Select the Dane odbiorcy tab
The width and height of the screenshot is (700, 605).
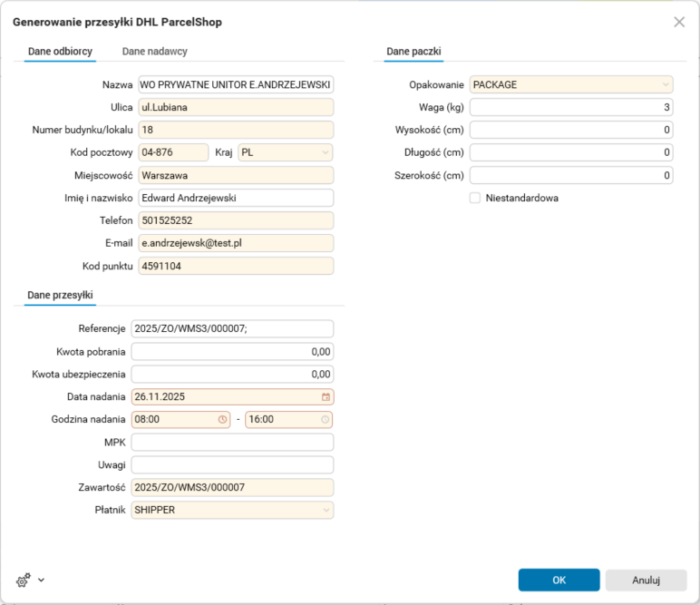point(59,52)
